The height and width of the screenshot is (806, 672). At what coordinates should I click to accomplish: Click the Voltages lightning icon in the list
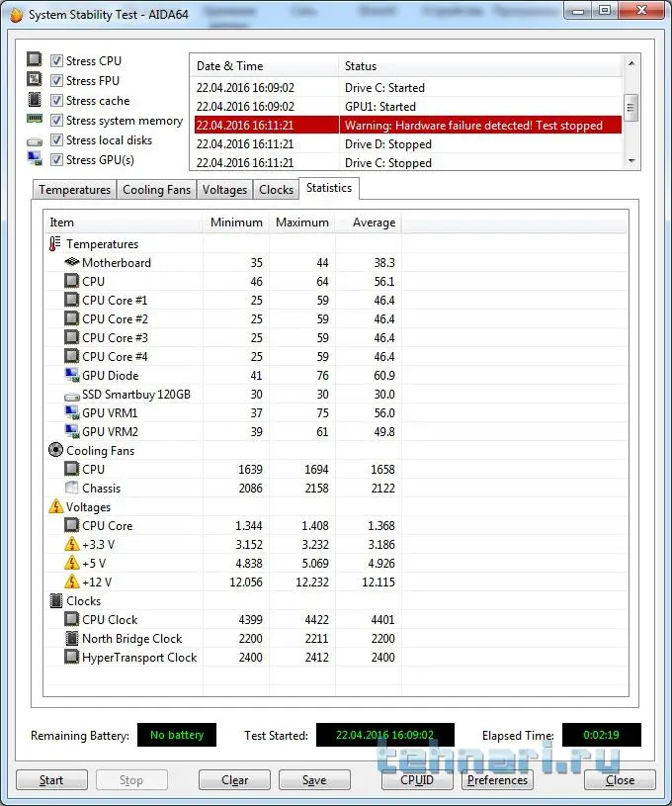(55, 506)
